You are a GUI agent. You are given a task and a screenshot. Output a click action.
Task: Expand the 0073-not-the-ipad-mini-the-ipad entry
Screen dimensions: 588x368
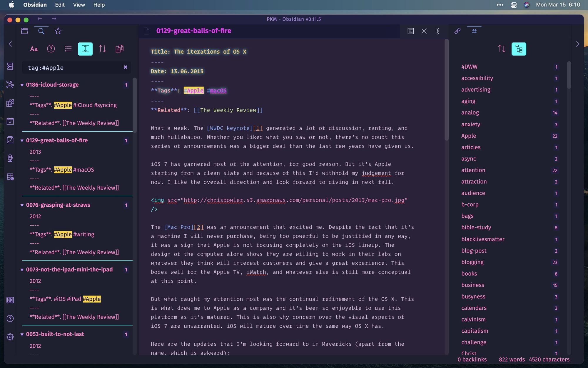[21, 269]
